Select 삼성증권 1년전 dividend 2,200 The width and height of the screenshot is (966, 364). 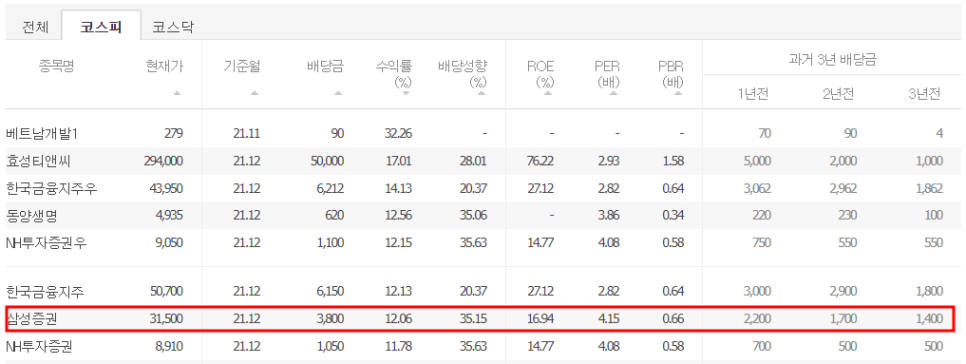click(757, 319)
